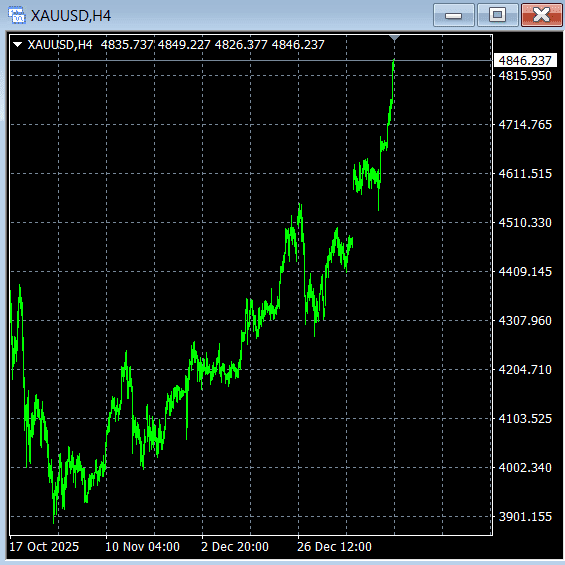Minimize the XAUUSD,H4 chart window
The width and height of the screenshot is (565, 565).
(x=454, y=15)
